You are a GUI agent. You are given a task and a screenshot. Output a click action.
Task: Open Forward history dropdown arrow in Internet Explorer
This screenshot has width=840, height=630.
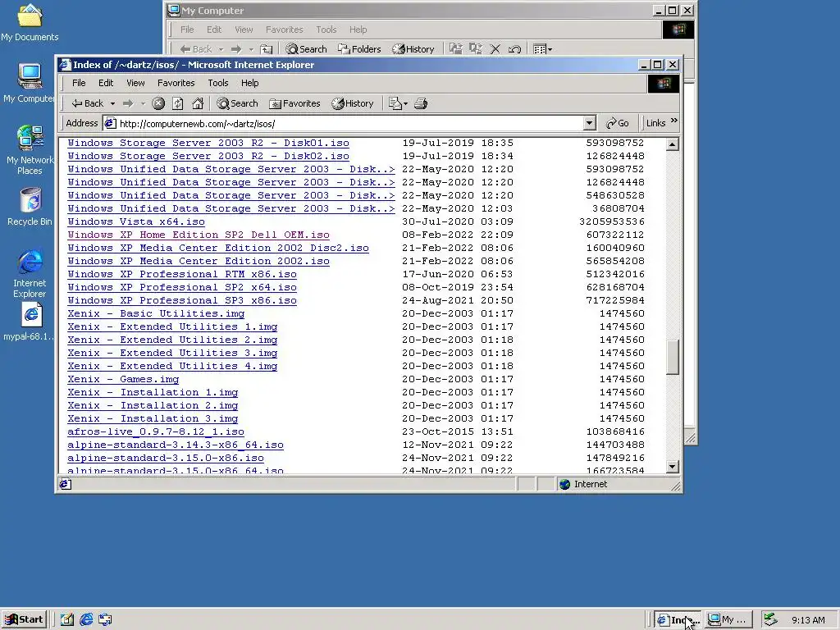click(x=143, y=103)
